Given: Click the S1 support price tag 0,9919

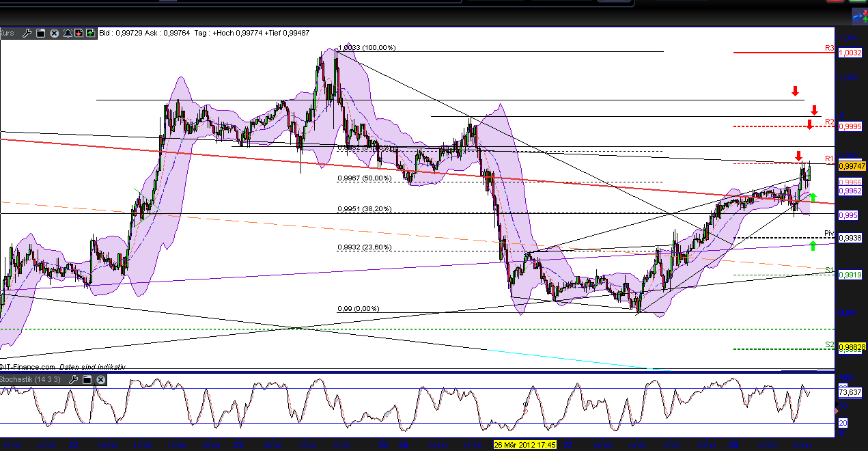Looking at the screenshot, I should coord(850,275).
